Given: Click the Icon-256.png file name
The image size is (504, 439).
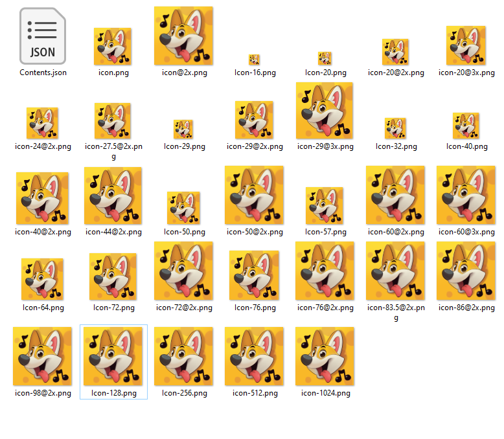Looking at the screenshot, I should coord(185,394).
